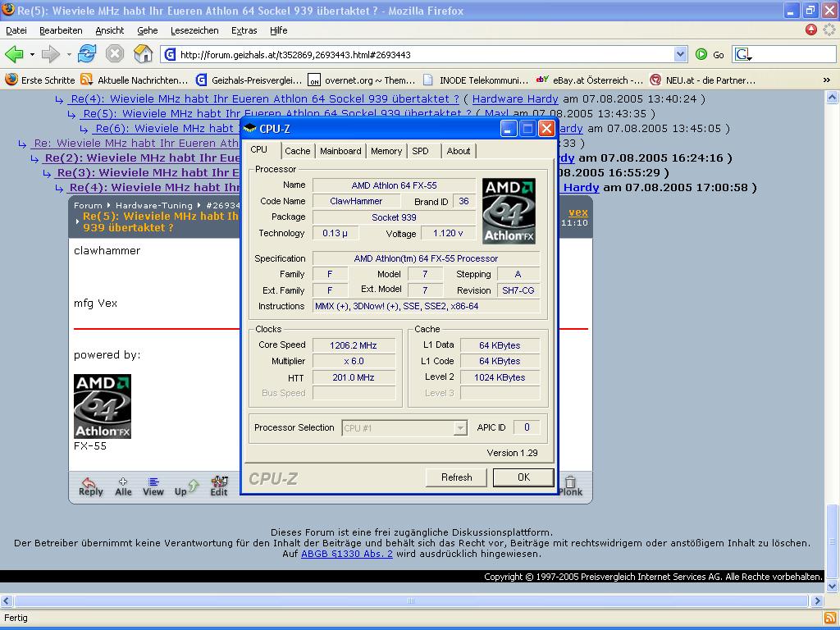
Task: Click the Stop loading icon
Action: point(115,54)
